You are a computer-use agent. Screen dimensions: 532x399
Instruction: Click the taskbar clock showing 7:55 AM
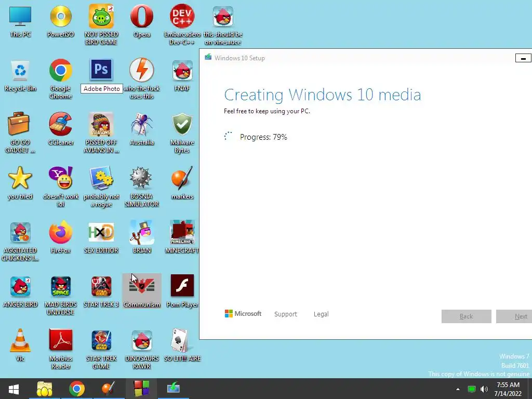(x=508, y=389)
